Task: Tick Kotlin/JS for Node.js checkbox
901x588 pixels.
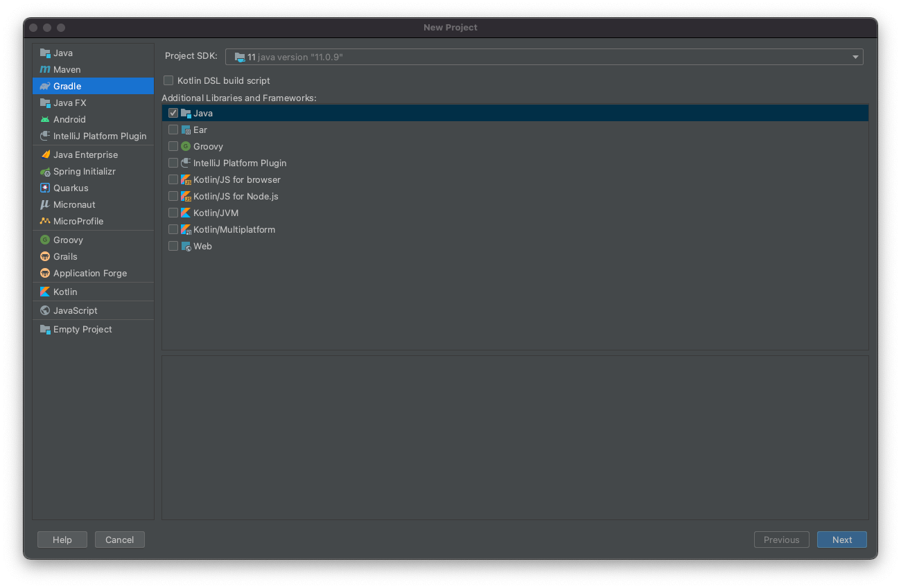Action: [173, 196]
